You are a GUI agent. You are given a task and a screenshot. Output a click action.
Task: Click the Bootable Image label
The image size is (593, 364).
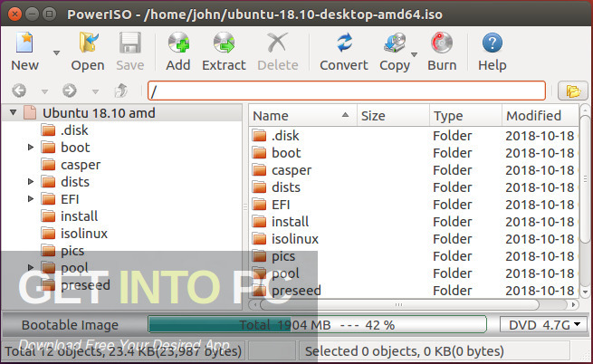click(x=70, y=325)
